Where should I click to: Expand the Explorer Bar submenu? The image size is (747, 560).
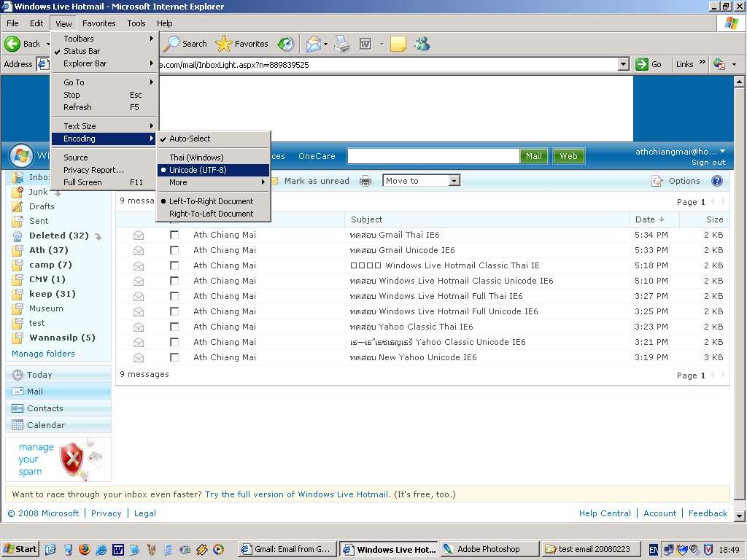pyautogui.click(x=104, y=63)
